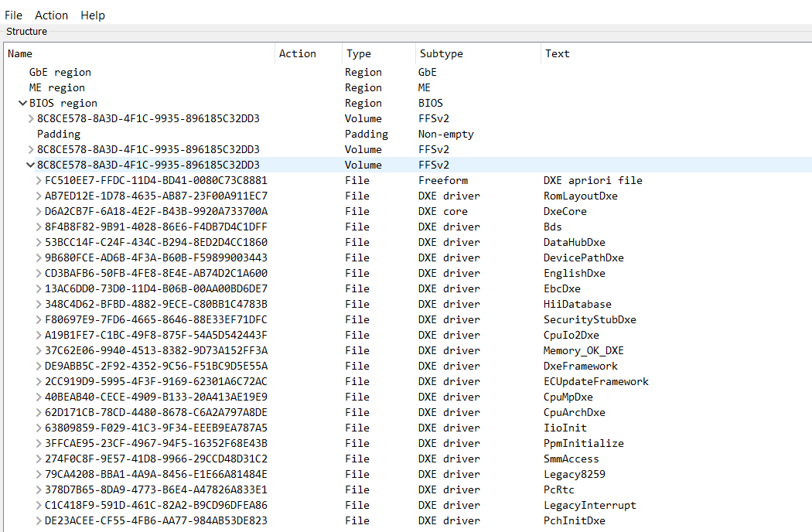The width and height of the screenshot is (812, 532).
Task: Click the PchInitDxe text cell
Action: pyautogui.click(x=575, y=520)
